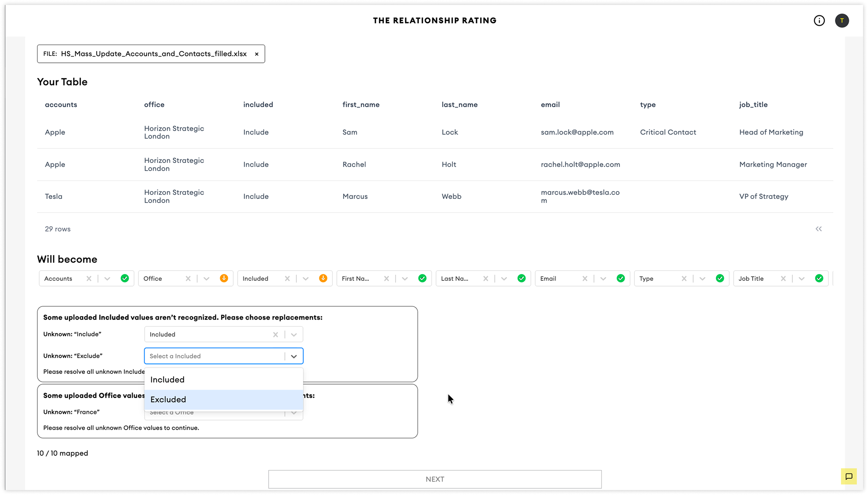Click orange warning icon on Office mapping

coord(224,278)
